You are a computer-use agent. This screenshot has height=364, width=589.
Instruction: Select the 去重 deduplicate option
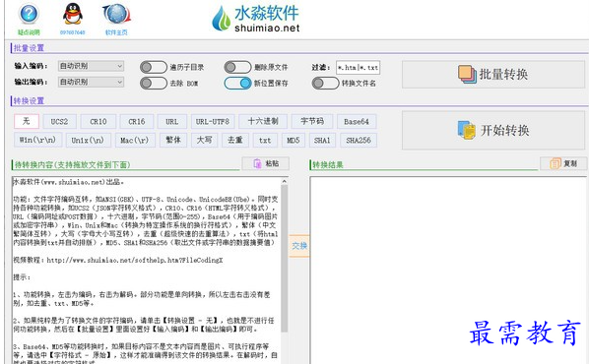[235, 140]
